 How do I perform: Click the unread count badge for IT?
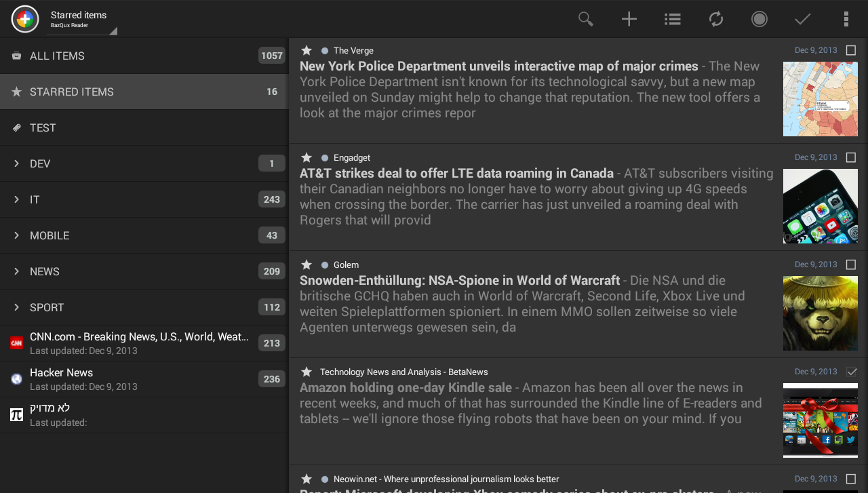click(x=271, y=199)
